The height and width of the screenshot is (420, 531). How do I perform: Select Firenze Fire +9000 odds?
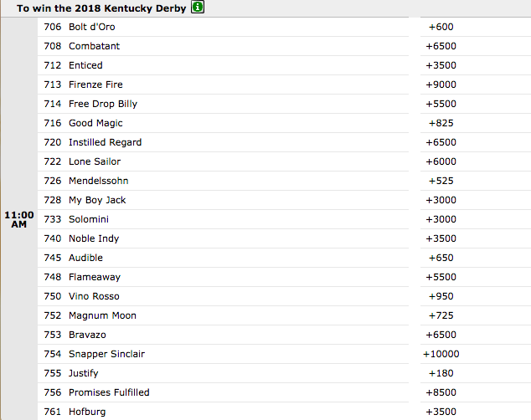pos(441,85)
